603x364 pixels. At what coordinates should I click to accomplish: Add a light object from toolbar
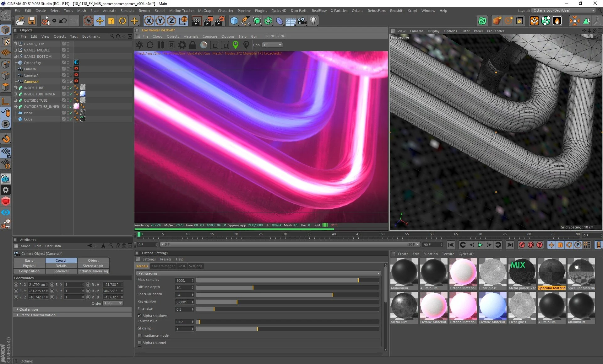coord(313,21)
